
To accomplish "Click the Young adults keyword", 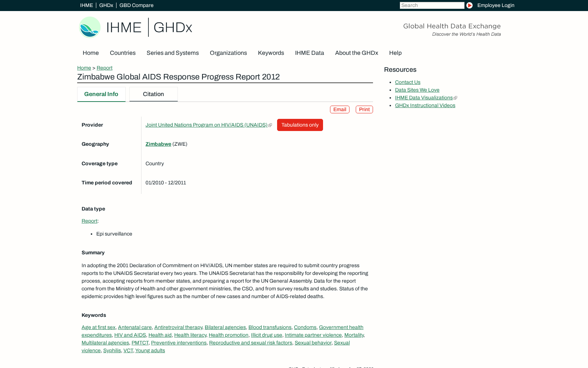I will coord(150,350).
